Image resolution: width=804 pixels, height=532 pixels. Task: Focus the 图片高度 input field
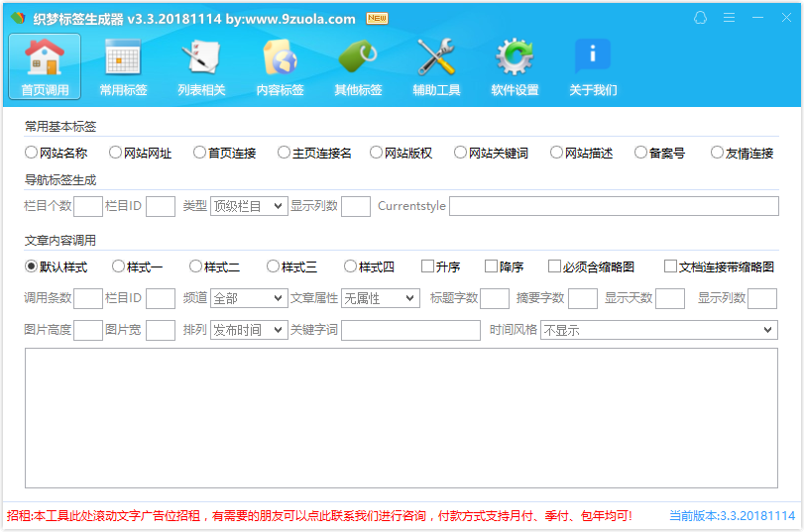pos(88,330)
